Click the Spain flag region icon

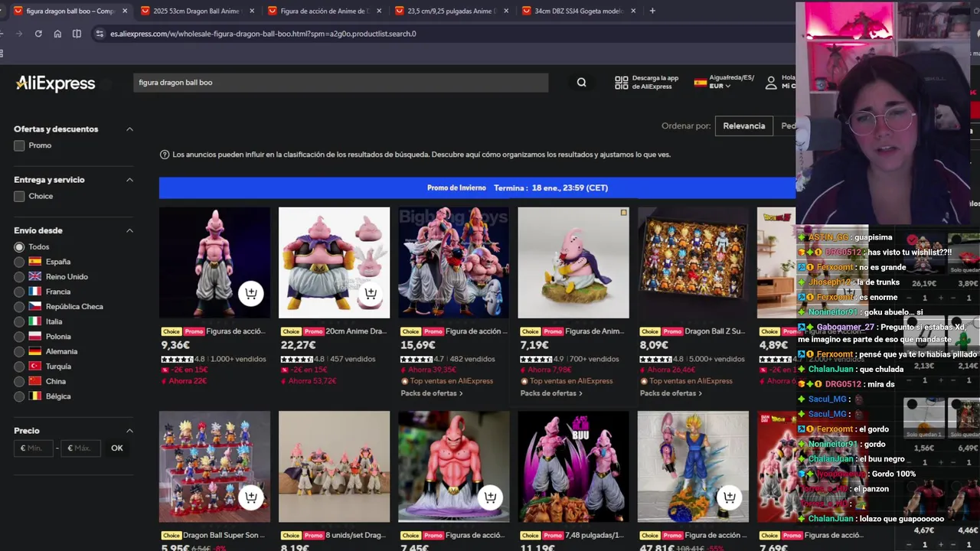tap(700, 82)
